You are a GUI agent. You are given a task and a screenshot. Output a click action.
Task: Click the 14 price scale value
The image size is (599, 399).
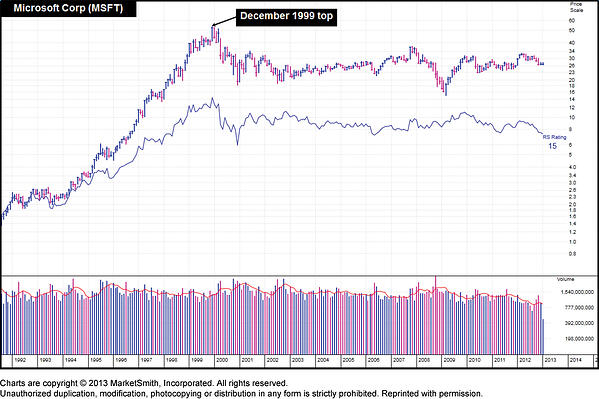point(572,99)
